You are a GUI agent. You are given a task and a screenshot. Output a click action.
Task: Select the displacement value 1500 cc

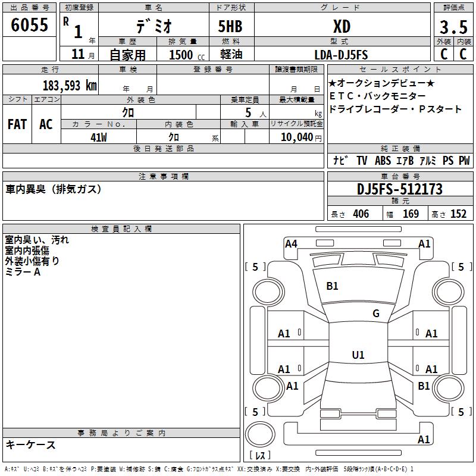tap(187, 55)
